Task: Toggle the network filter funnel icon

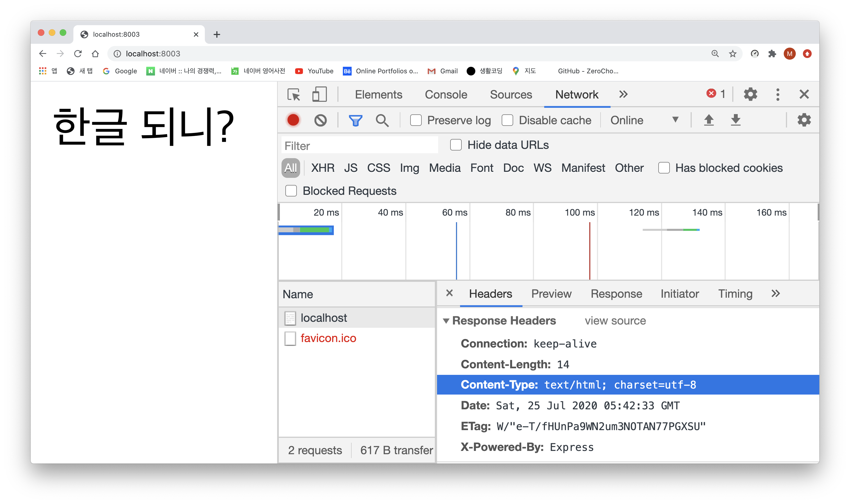Action: point(355,120)
